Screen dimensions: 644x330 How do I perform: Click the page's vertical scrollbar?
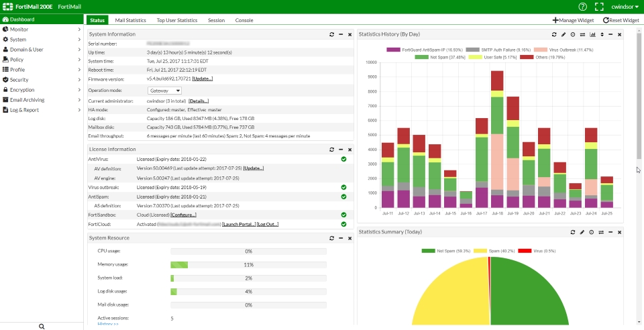[639, 94]
